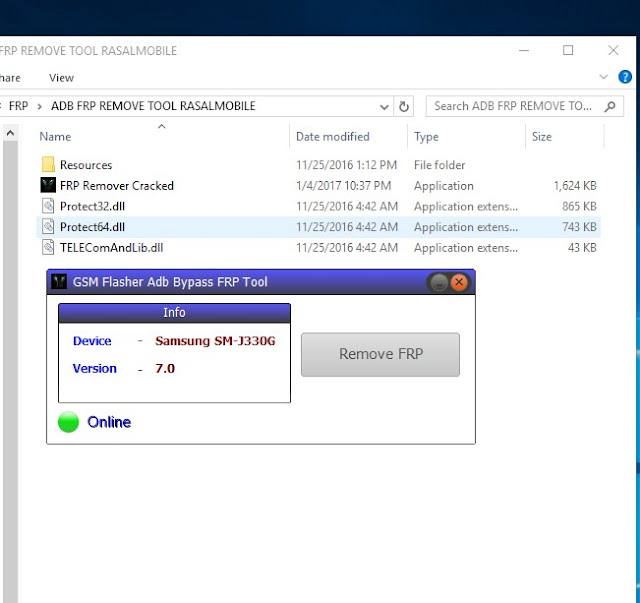Go to FRP folder in breadcrumb
The image size is (640, 603).
(18, 106)
